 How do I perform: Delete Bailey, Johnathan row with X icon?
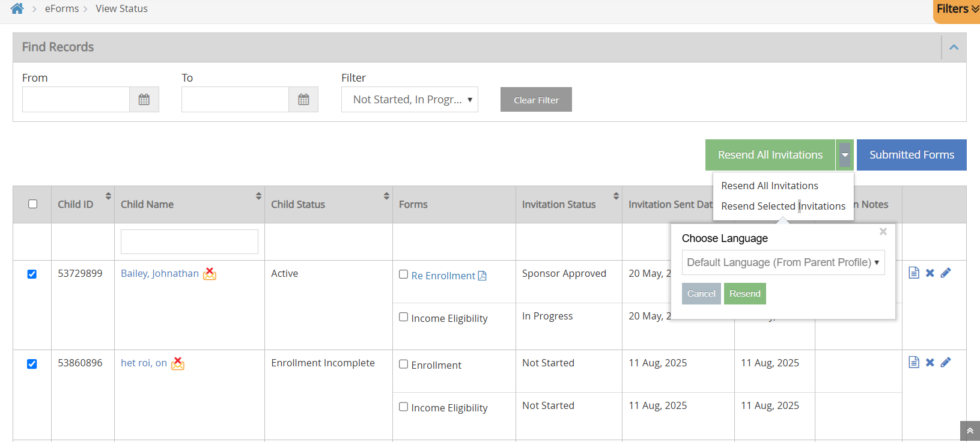(x=930, y=273)
